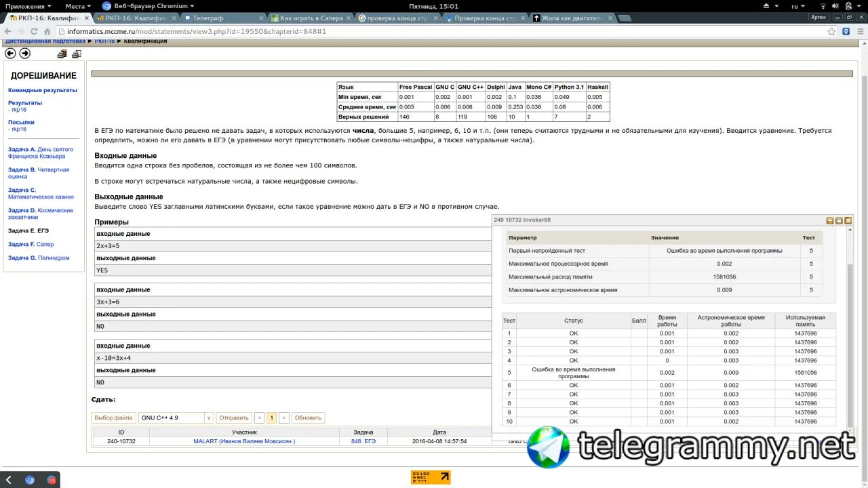The height and width of the screenshot is (488, 868).
Task: Close the invoker08 results popup
Action: coord(848,220)
